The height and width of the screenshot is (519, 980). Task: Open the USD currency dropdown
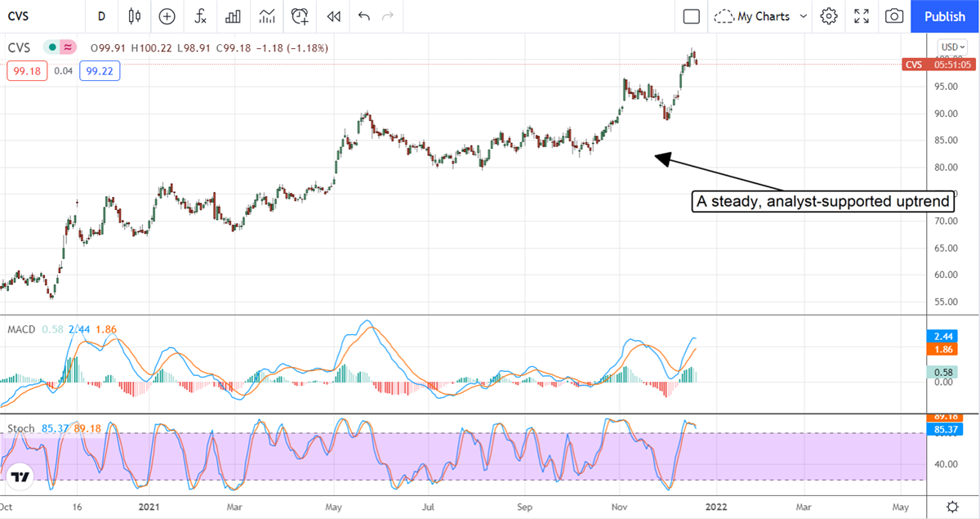(952, 47)
